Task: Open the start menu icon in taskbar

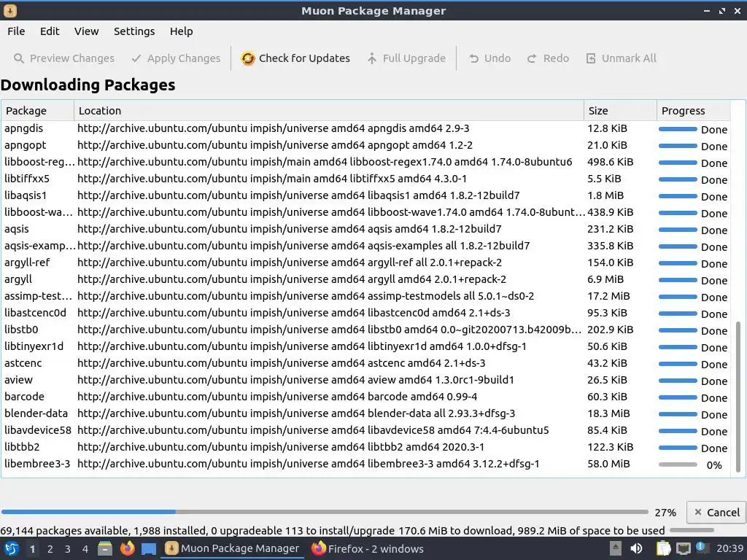Action: (11, 548)
